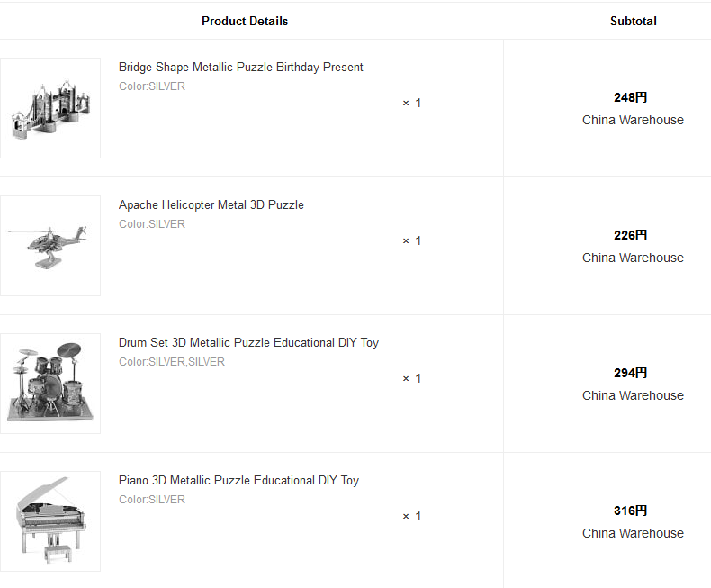This screenshot has width=711, height=588.
Task: Click Color:SILVER,SILVER under drum set
Action: 172,362
